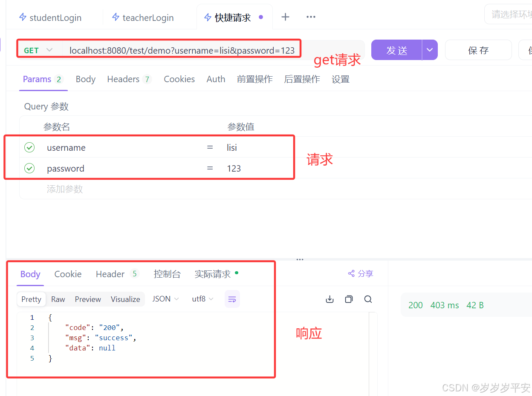This screenshot has height=396, width=532.
Task: Click the lisi parameter value
Action: [x=232, y=148]
